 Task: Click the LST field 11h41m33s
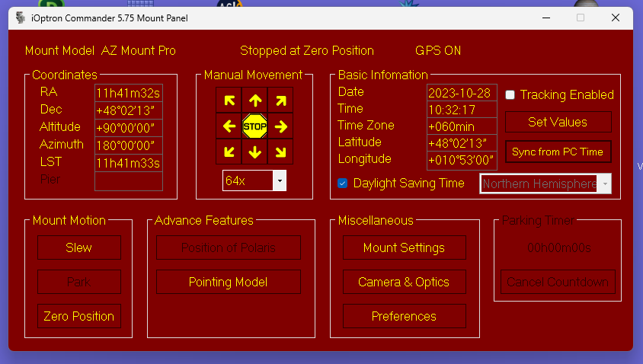128,163
